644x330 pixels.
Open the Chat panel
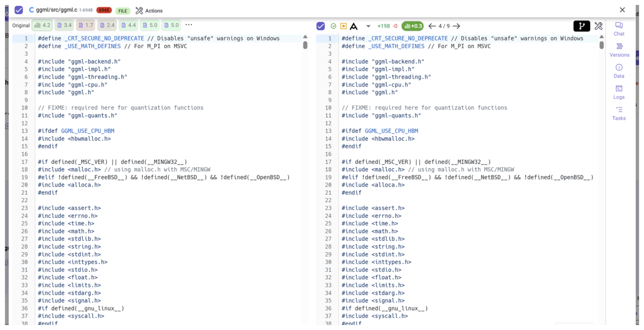coord(619,29)
